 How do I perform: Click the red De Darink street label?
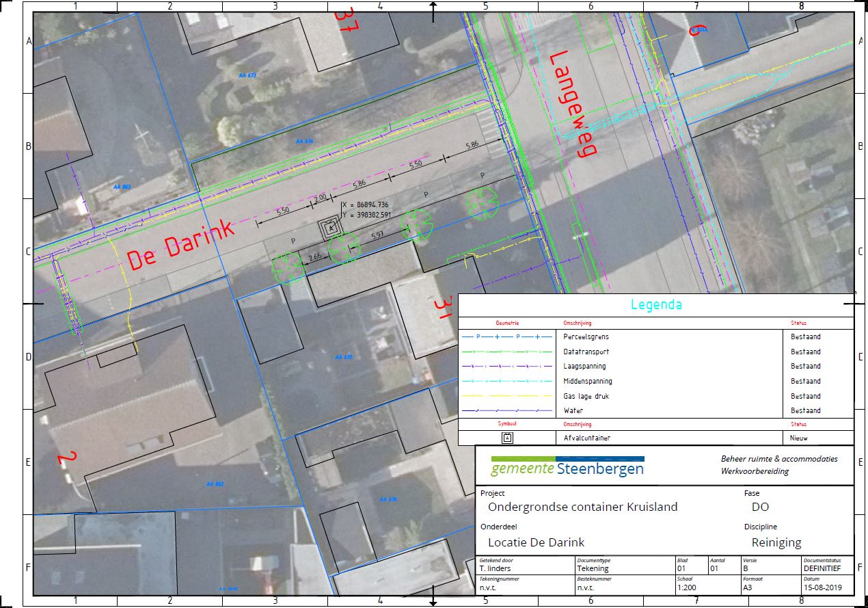[x=181, y=246]
